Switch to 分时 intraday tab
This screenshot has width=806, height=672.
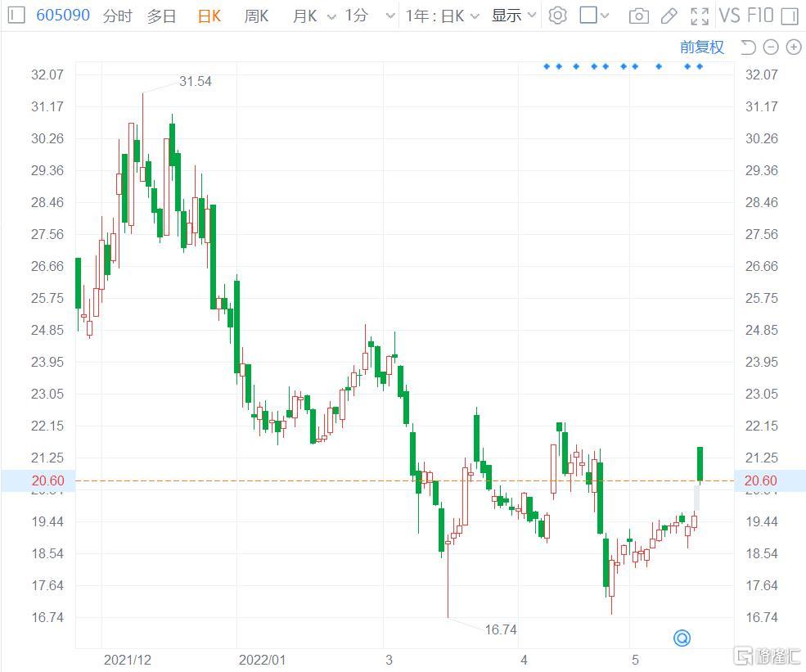[117, 16]
